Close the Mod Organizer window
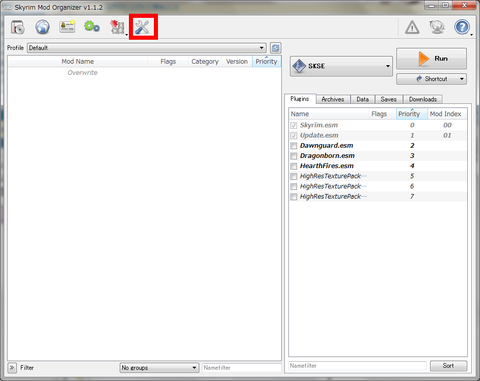This screenshot has height=381, width=480. [x=464, y=5]
